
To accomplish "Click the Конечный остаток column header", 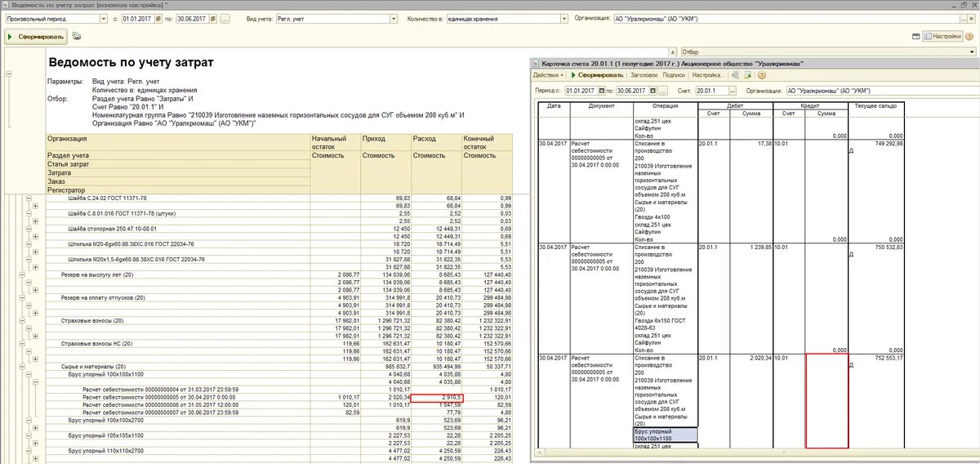I will point(488,142).
